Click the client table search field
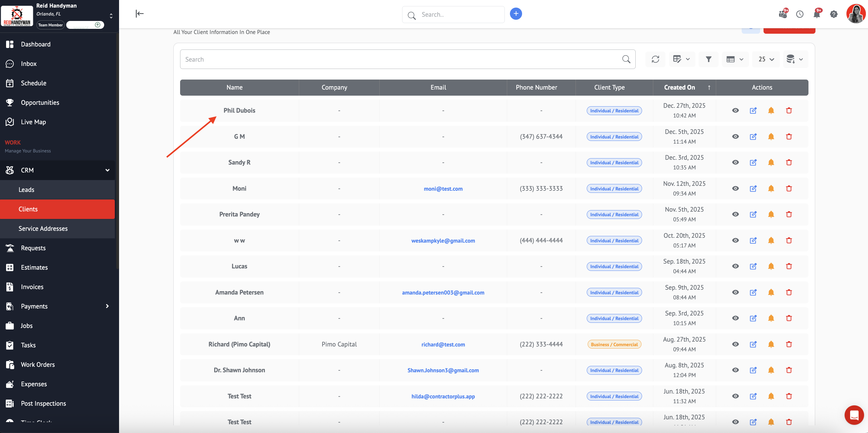The image size is (868, 433). coord(401,59)
